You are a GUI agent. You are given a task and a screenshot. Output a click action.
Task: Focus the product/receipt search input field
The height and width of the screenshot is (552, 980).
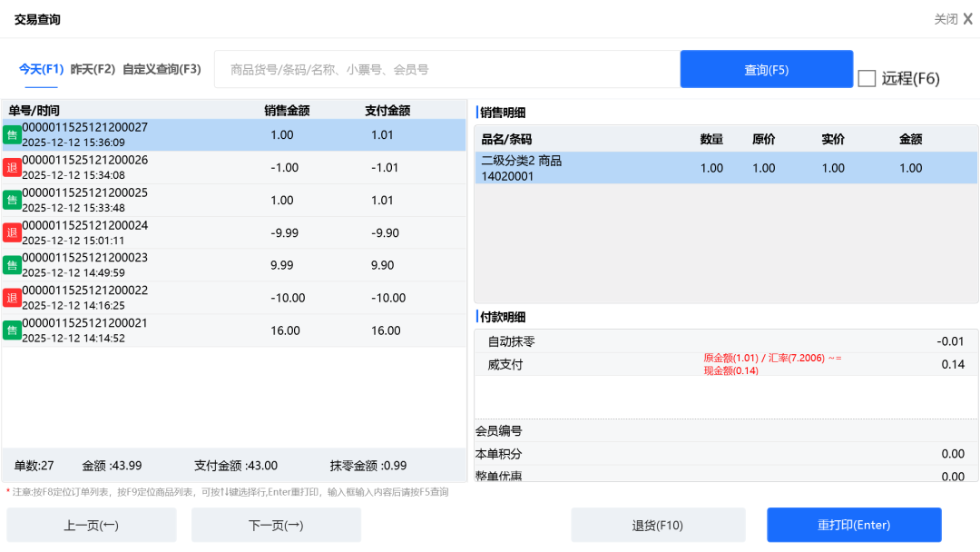coord(446,70)
